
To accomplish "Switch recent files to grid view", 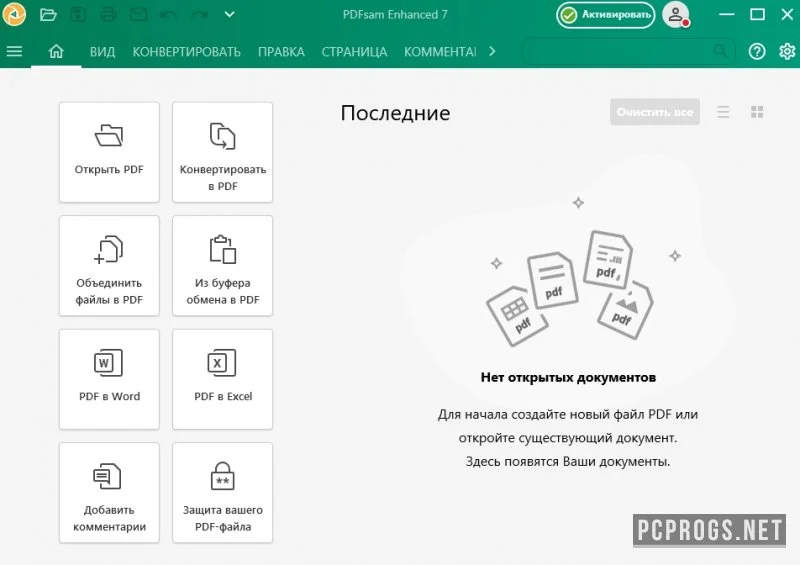I will coord(757,112).
